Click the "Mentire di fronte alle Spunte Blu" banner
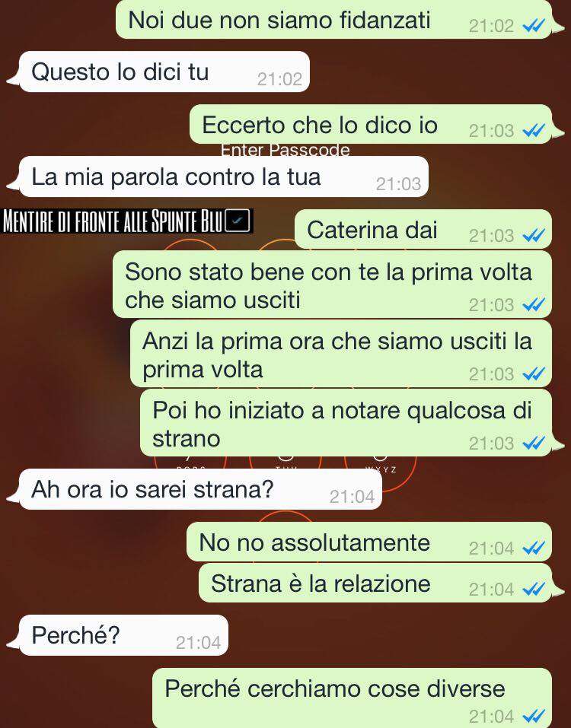 tap(127, 221)
